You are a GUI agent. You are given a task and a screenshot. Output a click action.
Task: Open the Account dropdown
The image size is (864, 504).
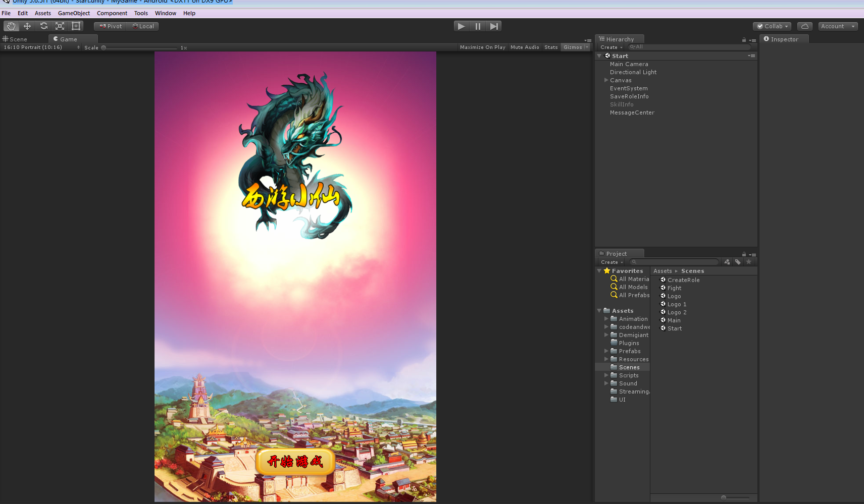coord(837,26)
